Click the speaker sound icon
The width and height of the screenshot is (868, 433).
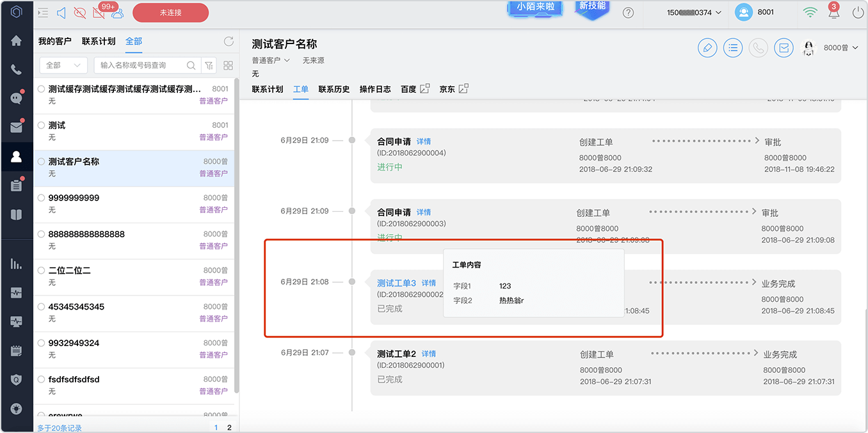pos(61,12)
